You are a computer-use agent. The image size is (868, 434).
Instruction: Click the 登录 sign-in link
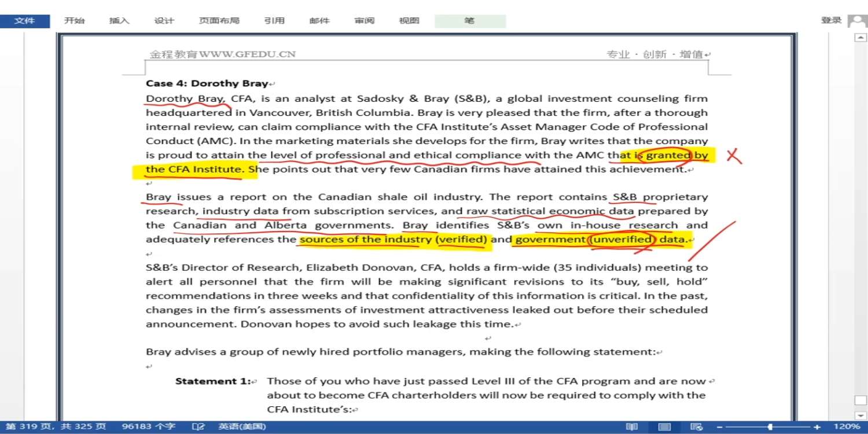831,20
